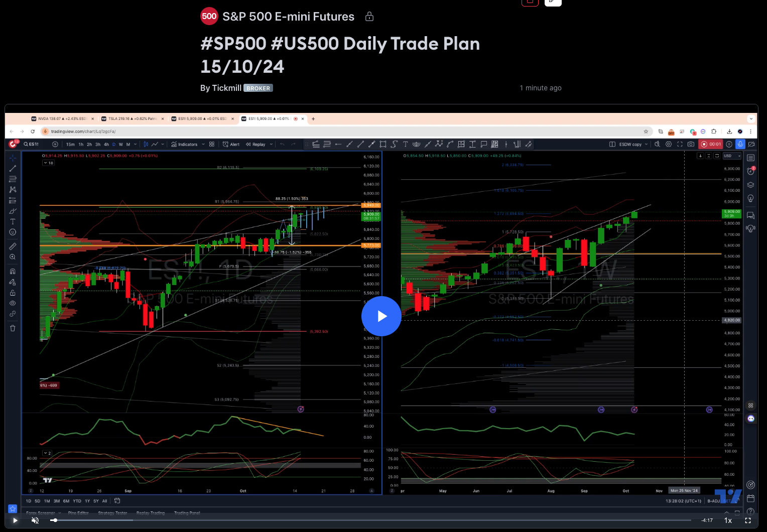Open the alerts clock icon
Viewport: 767px width, 532px height.
tap(750, 171)
